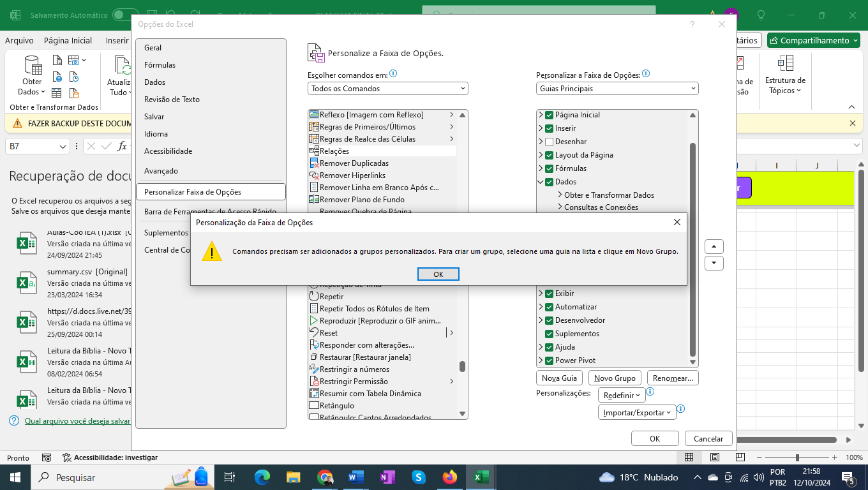Screen dimensions: 868x490
Task: Open the Salvar options category
Action: click(x=211, y=117)
